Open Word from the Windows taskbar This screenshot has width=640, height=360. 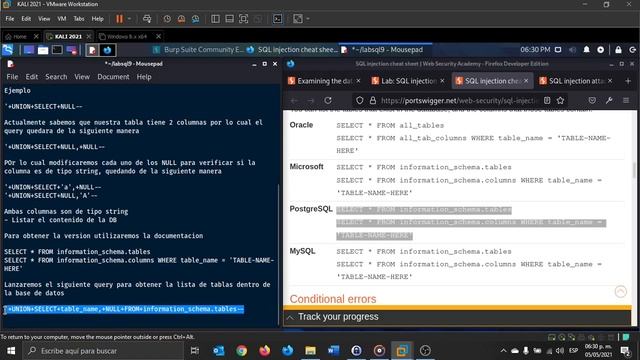point(333,351)
